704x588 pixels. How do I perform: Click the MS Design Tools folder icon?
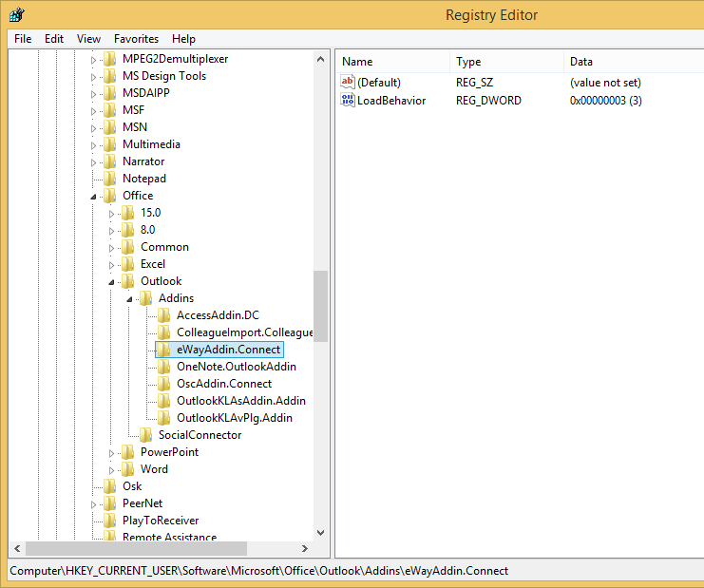(110, 76)
